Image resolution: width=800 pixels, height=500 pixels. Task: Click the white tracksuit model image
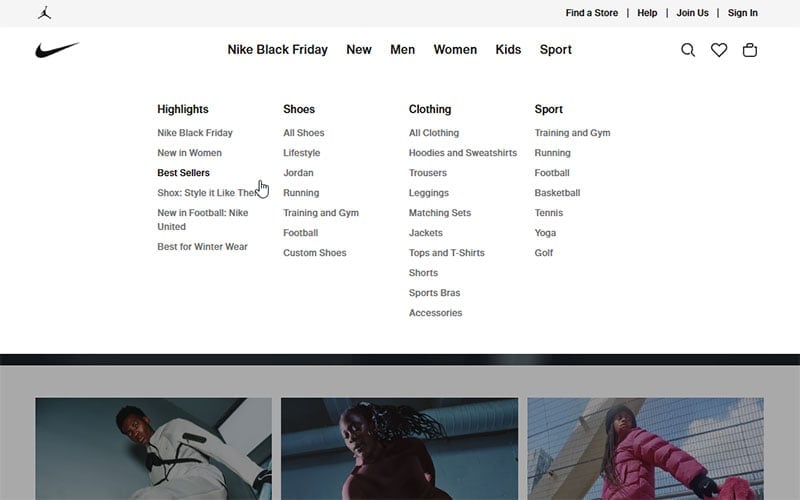(x=153, y=448)
